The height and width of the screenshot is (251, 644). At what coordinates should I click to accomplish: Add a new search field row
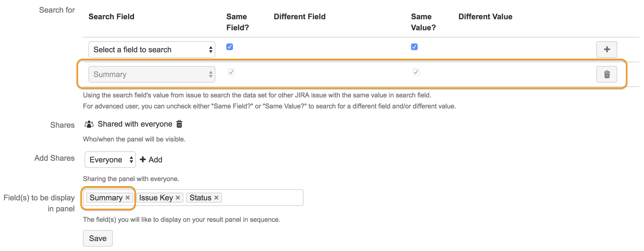(x=607, y=50)
